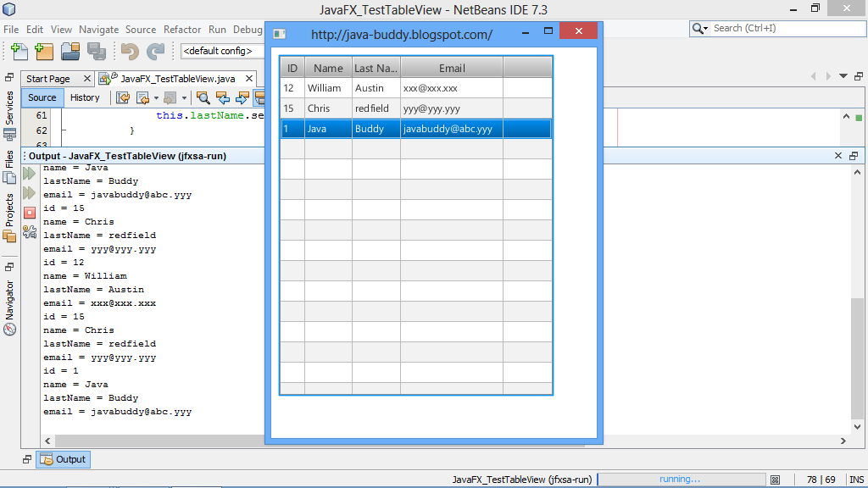Close the Output panel
This screenshot has width=868, height=488.
coord(838,156)
